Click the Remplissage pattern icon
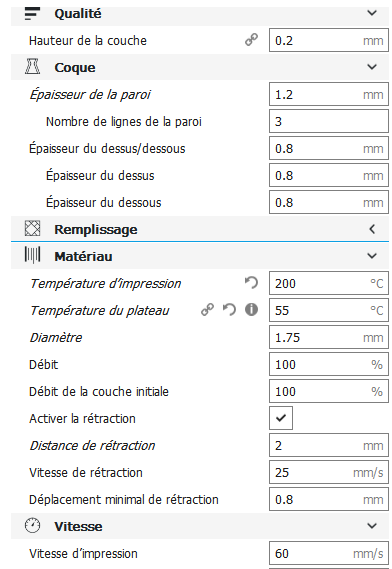Viewport: 392px width, 569px height. tap(32, 229)
